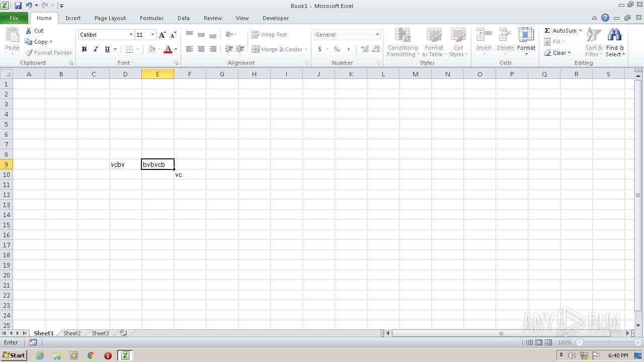The width and height of the screenshot is (644, 362).
Task: Open Format cells menu icon
Action: [x=526, y=35]
